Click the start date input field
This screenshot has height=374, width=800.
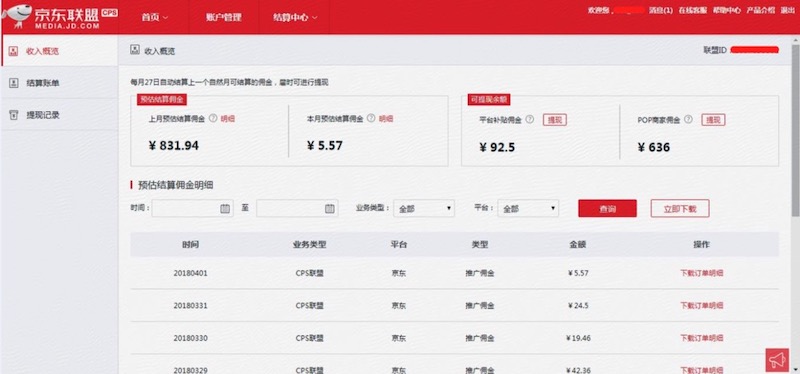(192, 208)
